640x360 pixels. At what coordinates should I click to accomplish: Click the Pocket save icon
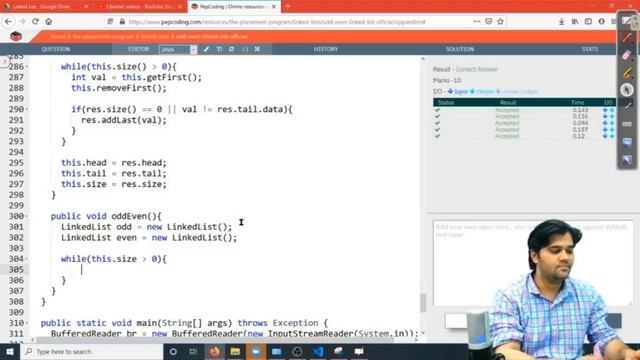[x=489, y=22]
